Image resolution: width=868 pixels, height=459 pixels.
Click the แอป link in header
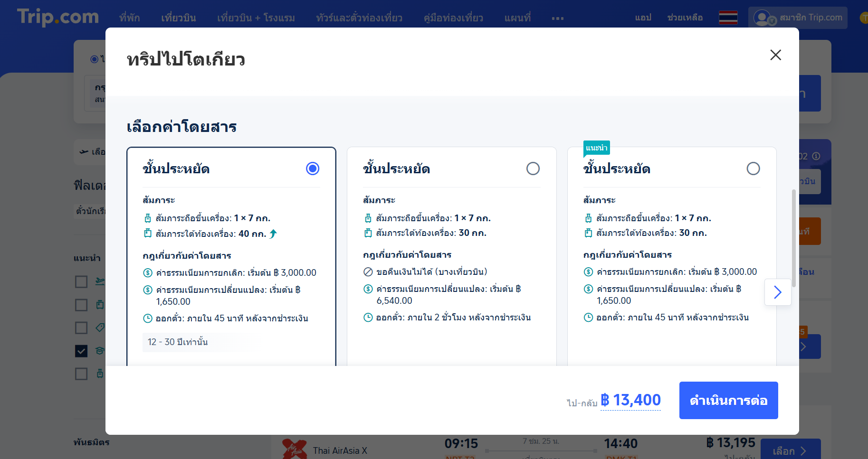(x=643, y=18)
